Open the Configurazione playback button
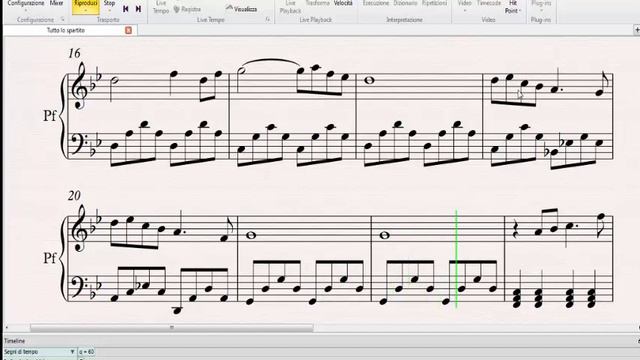The height and width of the screenshot is (360, 640). pyautogui.click(x=26, y=5)
